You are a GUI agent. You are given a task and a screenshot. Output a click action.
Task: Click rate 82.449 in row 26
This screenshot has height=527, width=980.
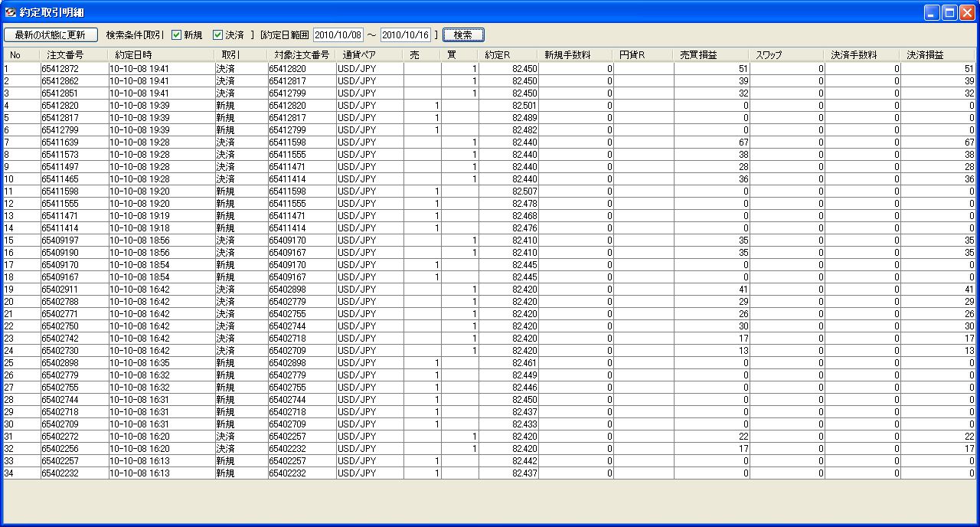coord(508,375)
